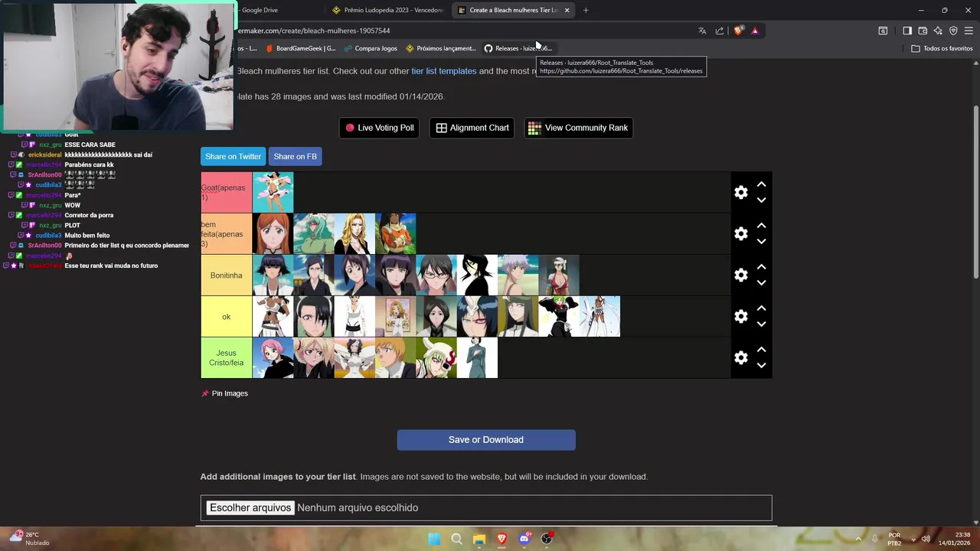
Task: Click the character image in Goat row
Action: coord(273,192)
